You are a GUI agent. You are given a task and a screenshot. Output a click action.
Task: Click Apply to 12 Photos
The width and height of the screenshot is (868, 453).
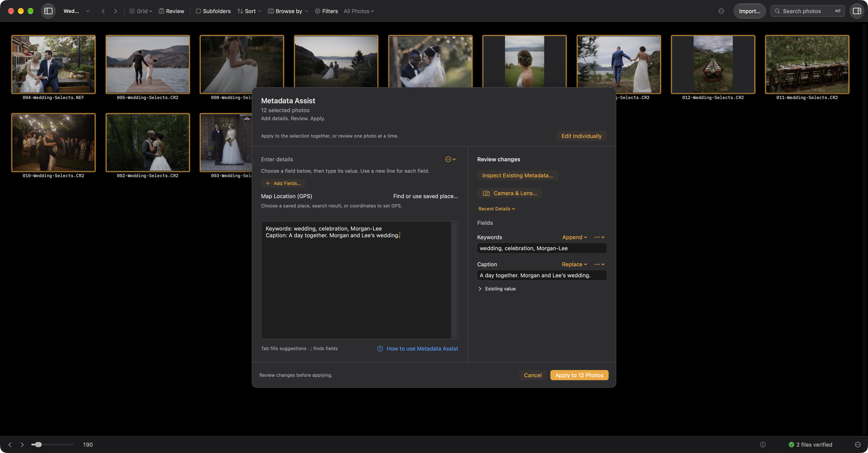tap(579, 375)
